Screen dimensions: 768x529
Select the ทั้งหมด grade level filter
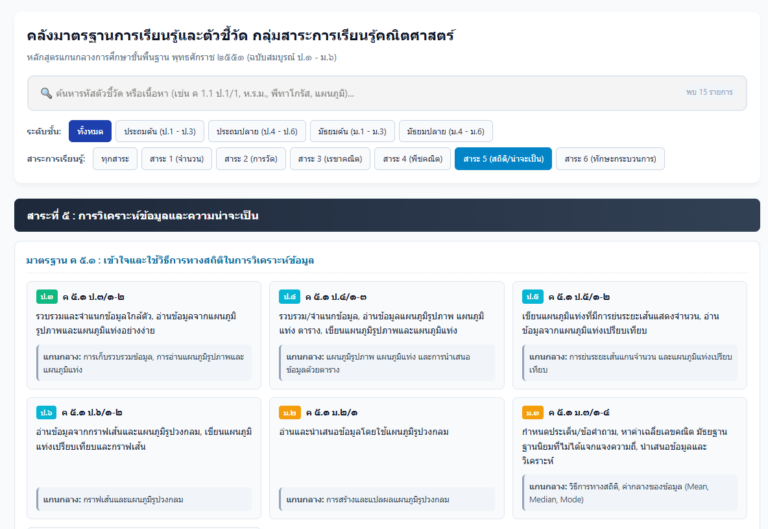pyautogui.click(x=90, y=131)
